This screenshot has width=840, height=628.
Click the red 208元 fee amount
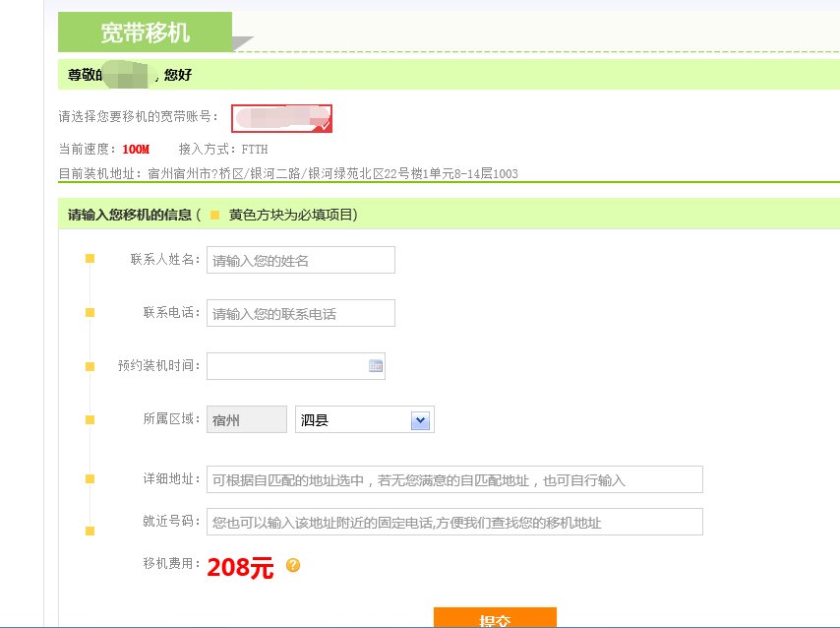239,564
